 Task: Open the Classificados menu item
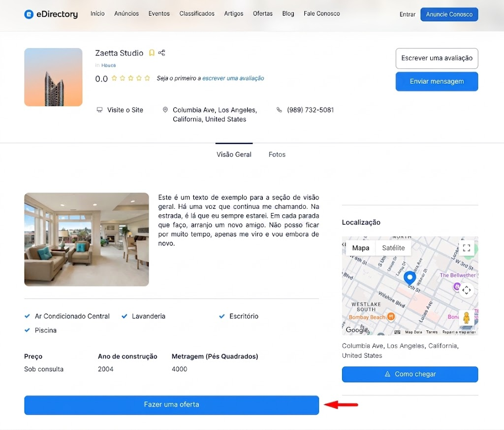(x=197, y=13)
